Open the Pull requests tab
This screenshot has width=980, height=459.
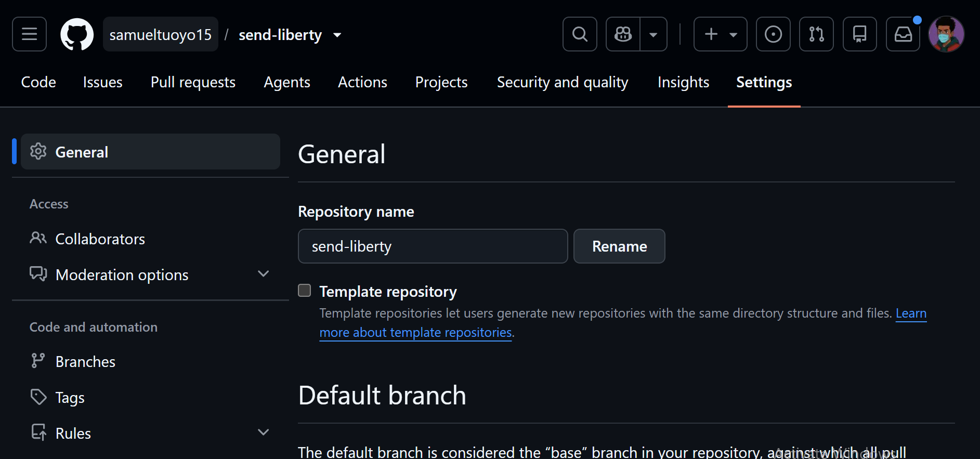[193, 82]
